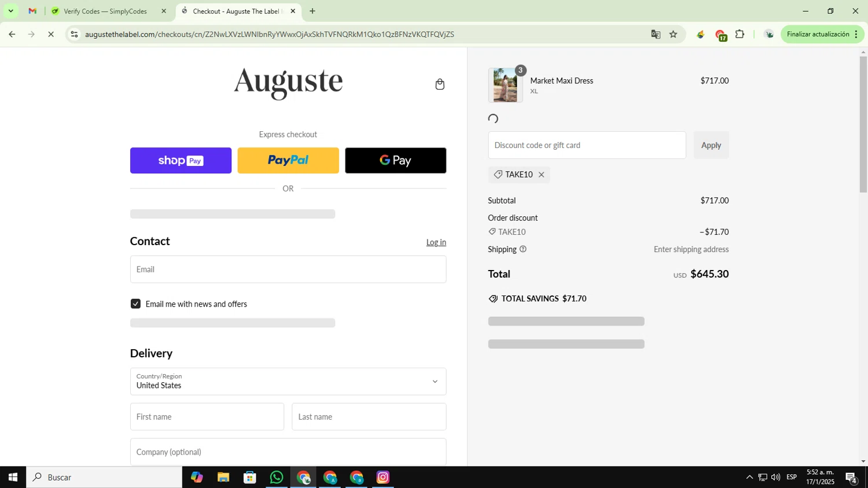Image resolution: width=868 pixels, height=488 pixels.
Task: Focus the Email input field
Action: [x=288, y=269]
